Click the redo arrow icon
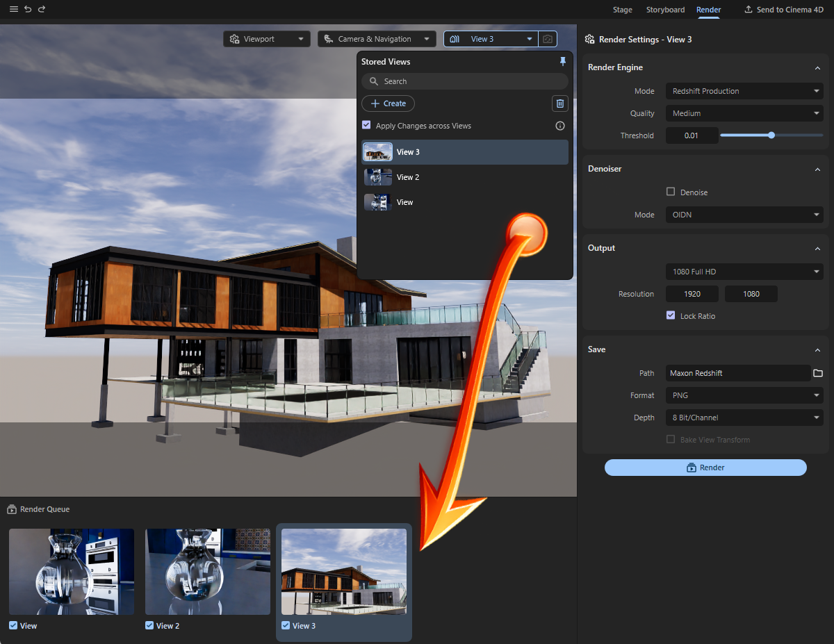 pyautogui.click(x=42, y=9)
